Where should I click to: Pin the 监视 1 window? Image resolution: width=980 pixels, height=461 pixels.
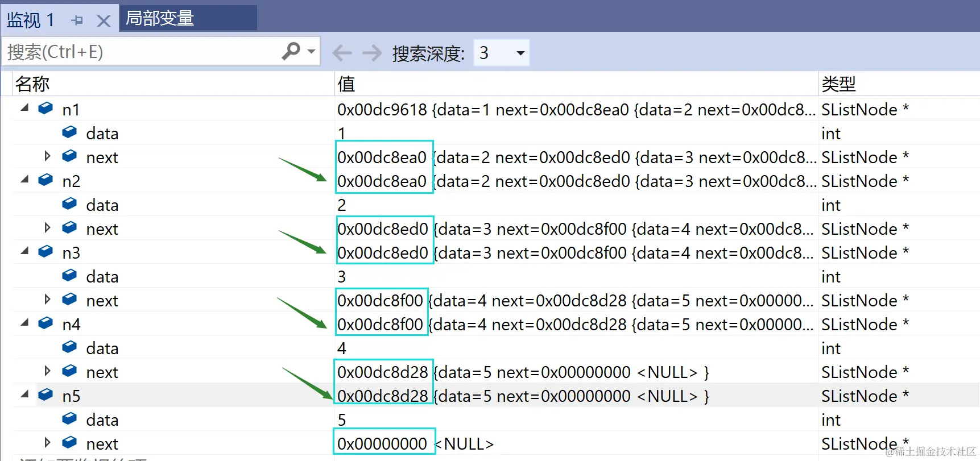coord(77,20)
